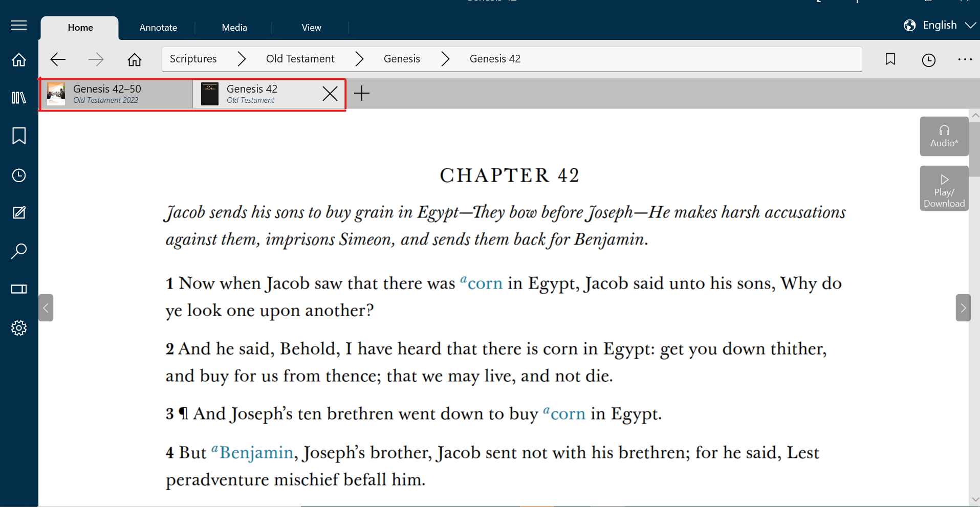Go to next chapter arrow
Screen dimensions: 980x507
coord(963,307)
